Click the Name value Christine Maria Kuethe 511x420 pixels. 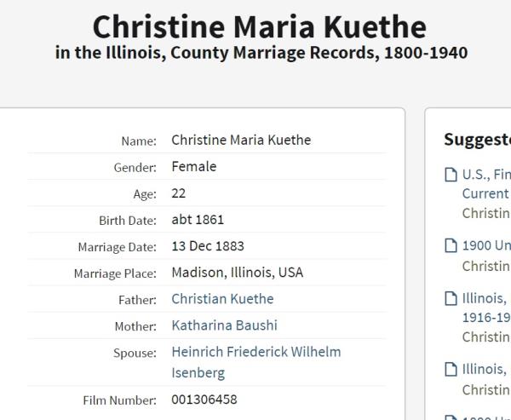[x=241, y=140]
